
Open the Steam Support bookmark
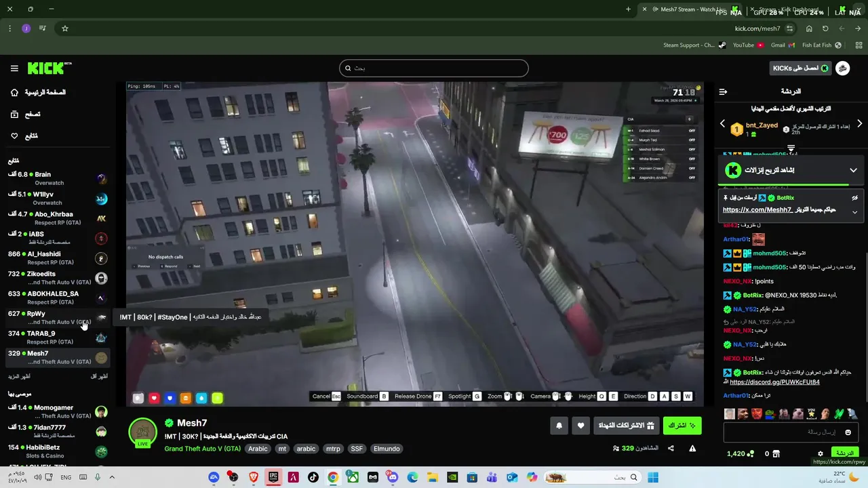694,45
